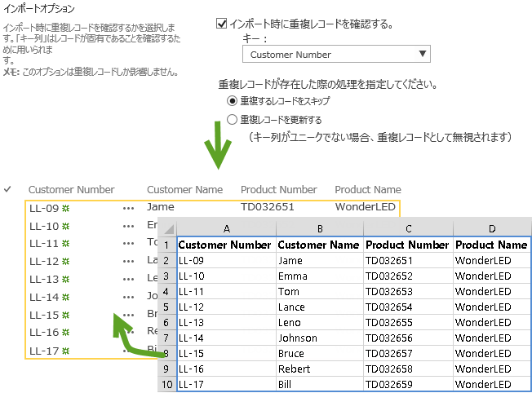Open the ellipsis menu for LL-12
The image size is (532, 393).
[x=128, y=262]
